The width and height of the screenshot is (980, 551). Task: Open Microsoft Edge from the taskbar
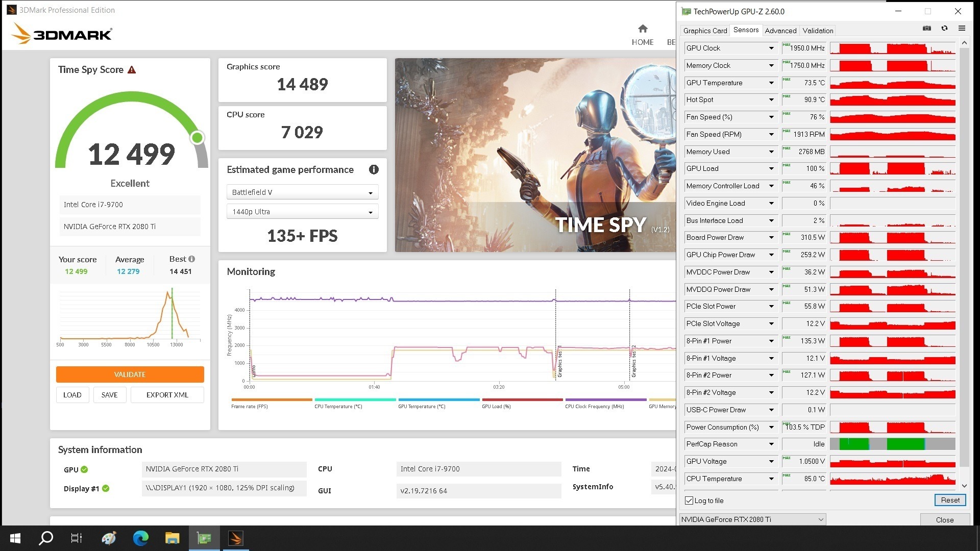(x=140, y=538)
